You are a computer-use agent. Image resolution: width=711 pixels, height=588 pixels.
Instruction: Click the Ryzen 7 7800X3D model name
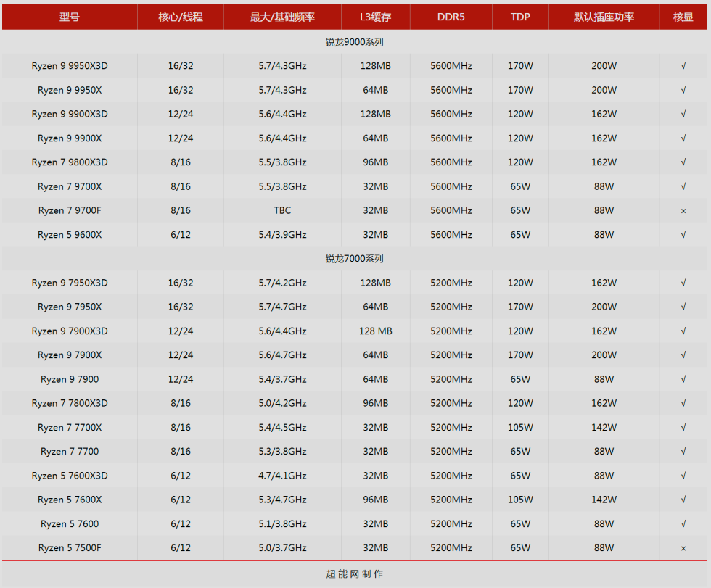70,404
